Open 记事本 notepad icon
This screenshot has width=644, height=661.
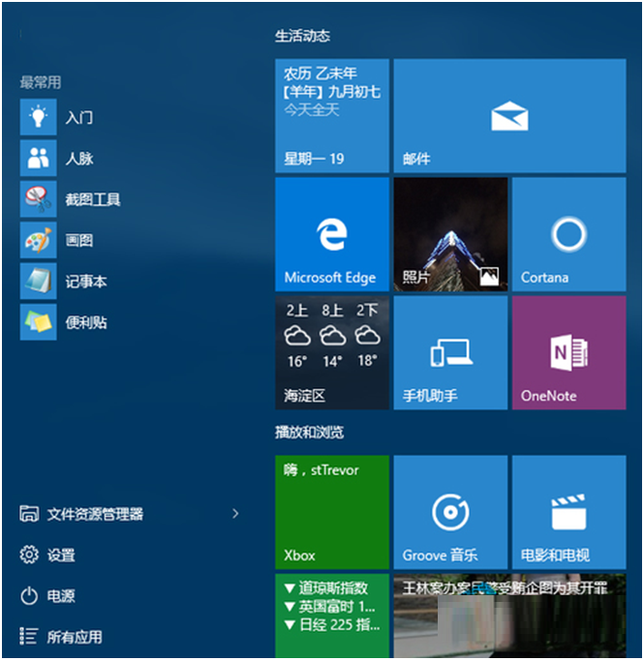(38, 282)
